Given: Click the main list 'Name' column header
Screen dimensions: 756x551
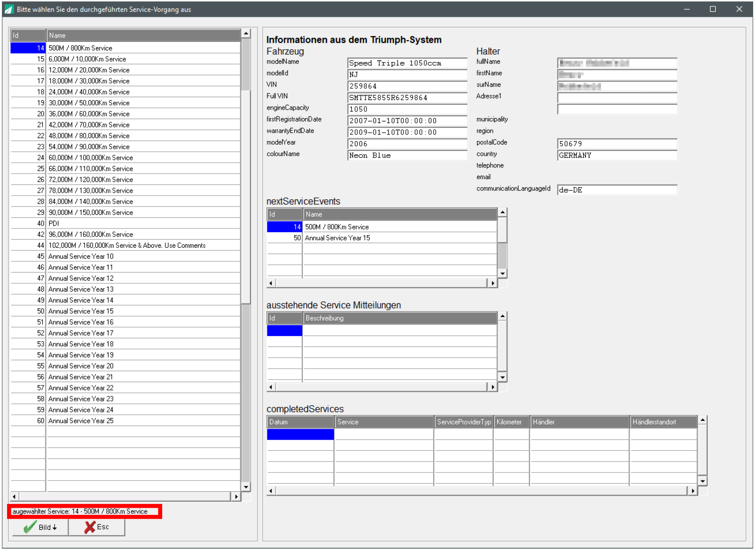Looking at the screenshot, I should click(143, 35).
